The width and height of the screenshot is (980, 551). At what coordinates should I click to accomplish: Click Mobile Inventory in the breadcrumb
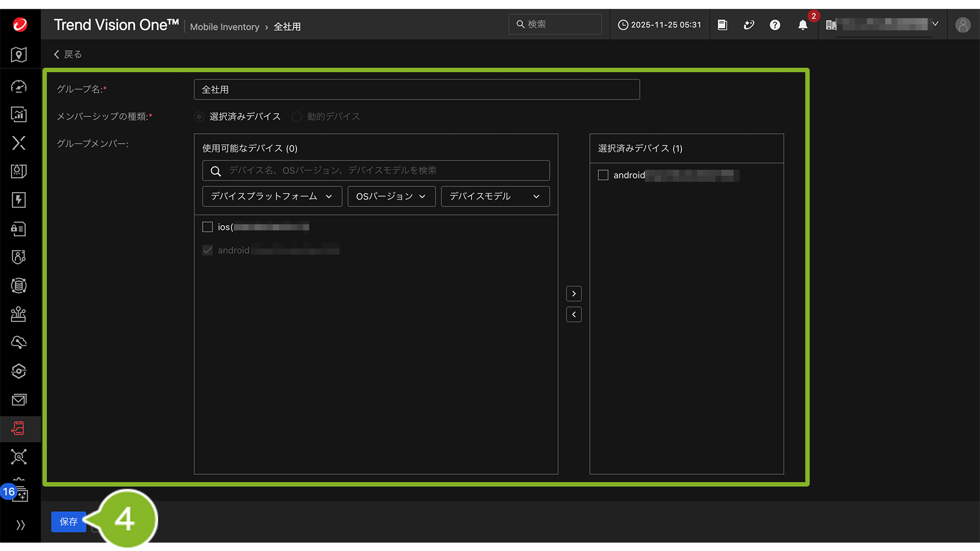(x=224, y=27)
